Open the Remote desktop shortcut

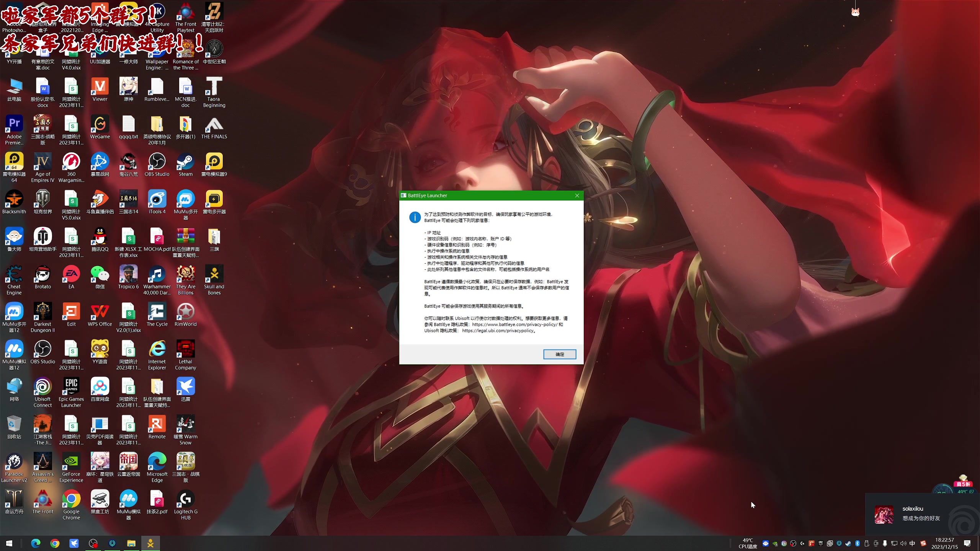point(157,427)
